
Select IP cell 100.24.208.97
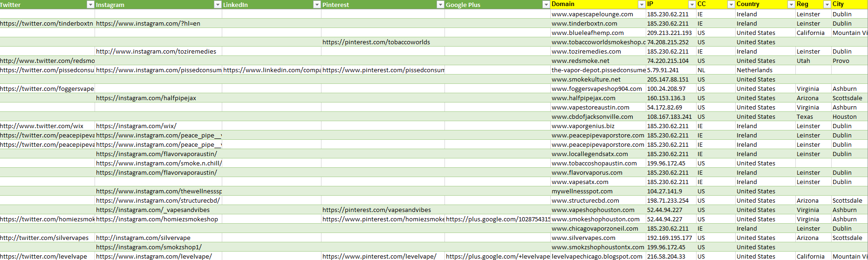pyautogui.click(x=671, y=89)
